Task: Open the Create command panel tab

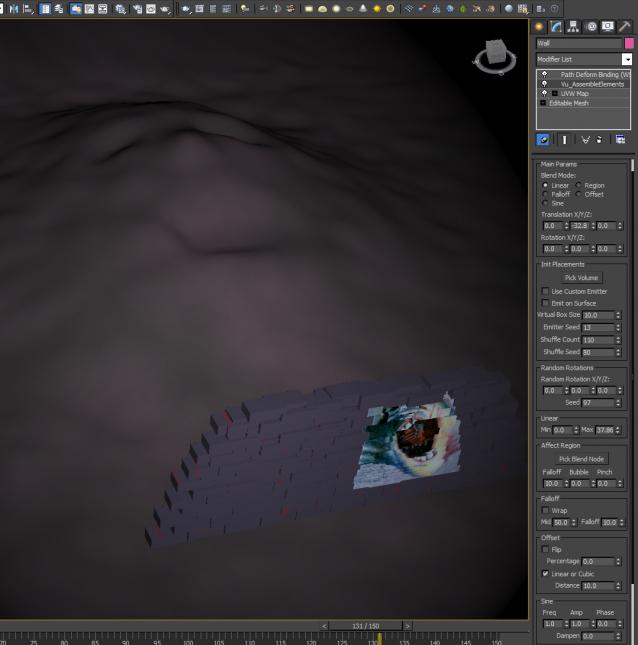Action: 541,27
